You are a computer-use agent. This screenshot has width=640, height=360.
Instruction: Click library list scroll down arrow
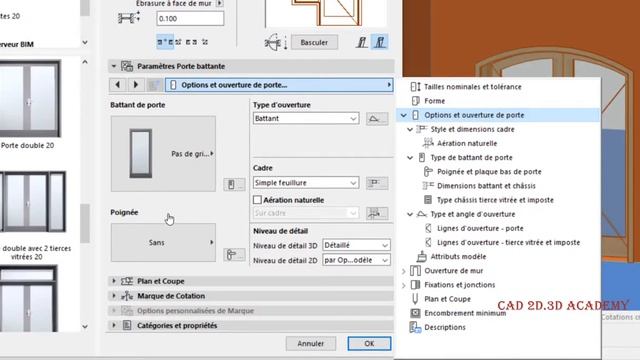click(85, 327)
